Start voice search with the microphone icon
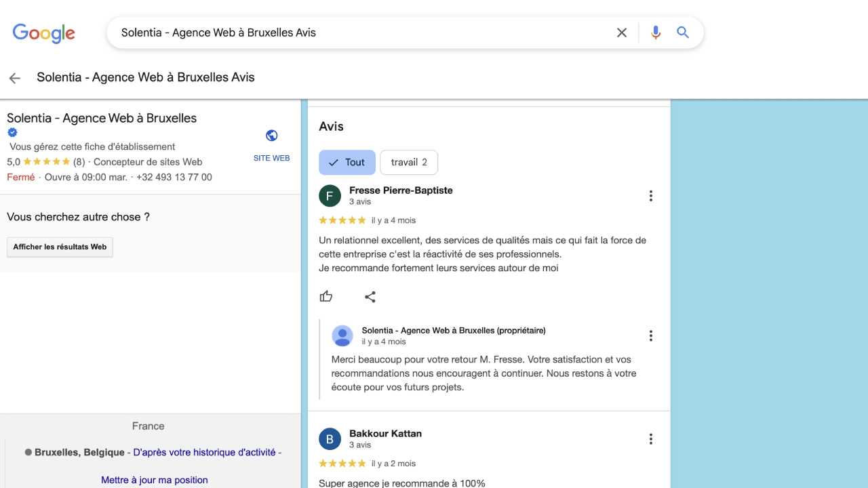This screenshot has height=488, width=868. 655,33
